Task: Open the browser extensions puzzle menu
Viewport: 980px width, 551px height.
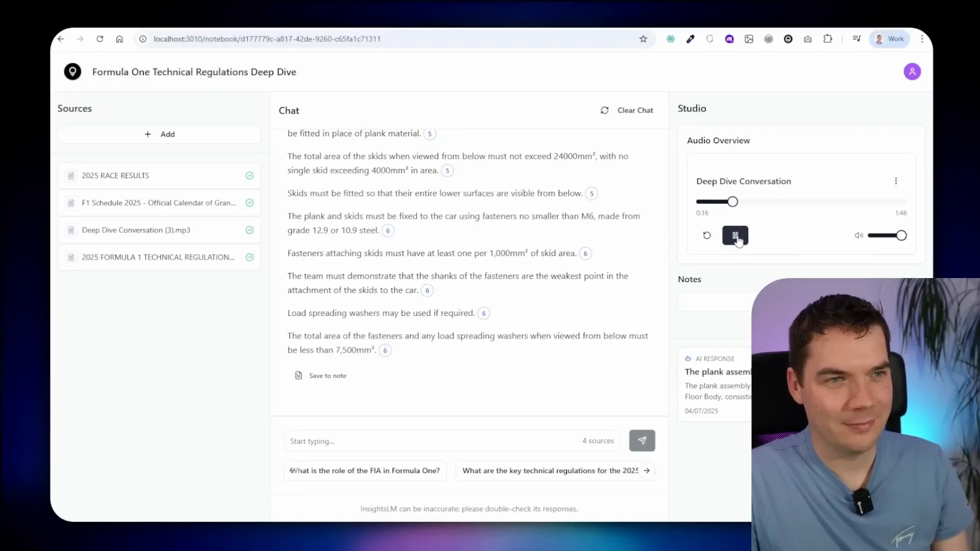Action: (x=827, y=39)
